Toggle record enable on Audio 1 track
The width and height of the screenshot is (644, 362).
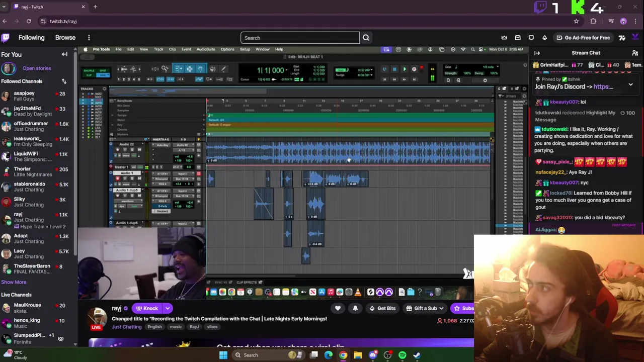[118, 178]
